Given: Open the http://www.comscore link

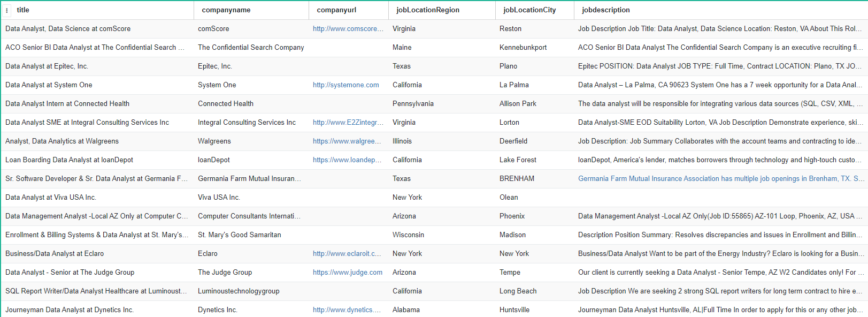Looking at the screenshot, I should 348,29.
